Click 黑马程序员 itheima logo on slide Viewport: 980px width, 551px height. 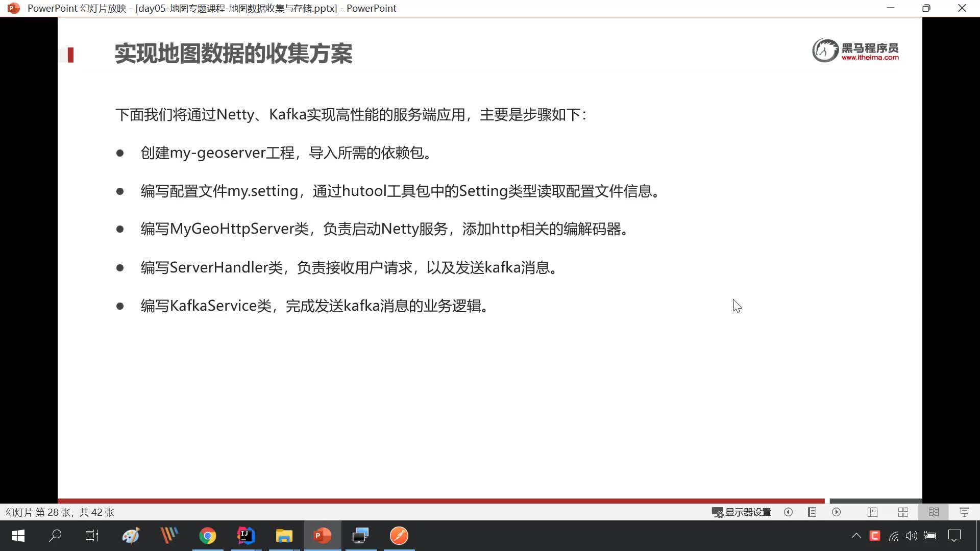855,51
